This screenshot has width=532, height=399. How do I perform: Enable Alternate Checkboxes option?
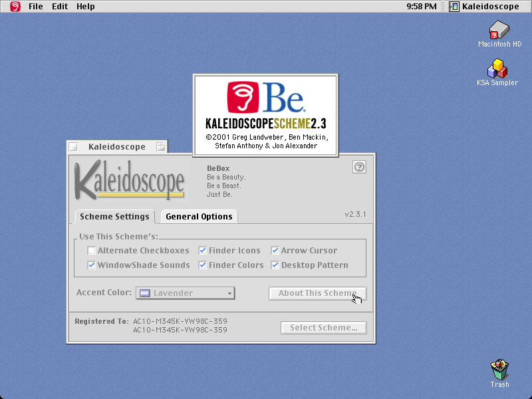tap(91, 251)
